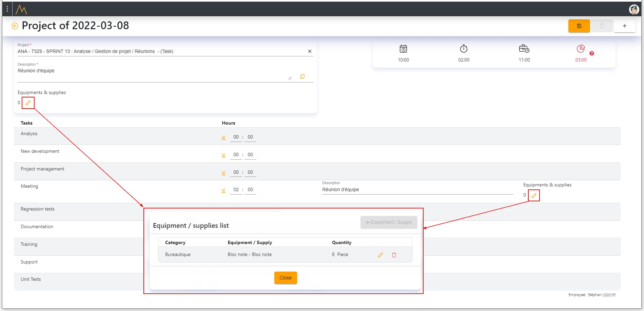Image resolution: width=644 pixels, height=311 pixels.
Task: Click the Bureautique category cell
Action: (178, 255)
